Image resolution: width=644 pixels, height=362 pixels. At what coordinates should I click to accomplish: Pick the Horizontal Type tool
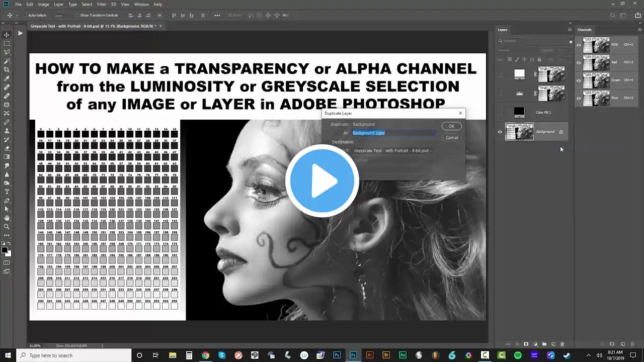point(7,192)
